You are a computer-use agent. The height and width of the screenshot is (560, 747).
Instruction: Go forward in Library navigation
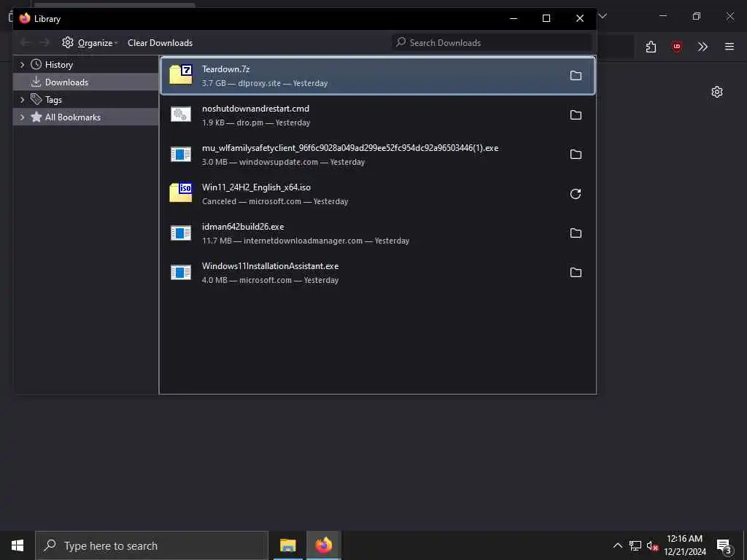[x=44, y=43]
